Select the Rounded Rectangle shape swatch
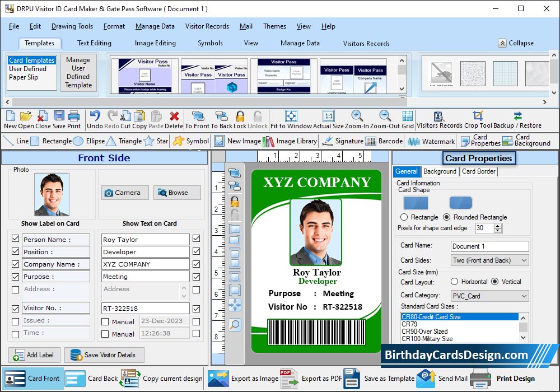This screenshot has width=560, height=392. tap(461, 203)
